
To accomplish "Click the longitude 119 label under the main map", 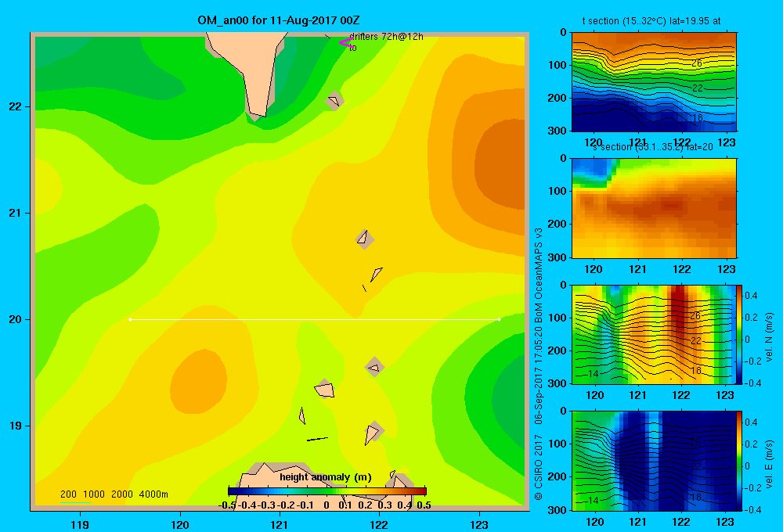I will (x=80, y=524).
